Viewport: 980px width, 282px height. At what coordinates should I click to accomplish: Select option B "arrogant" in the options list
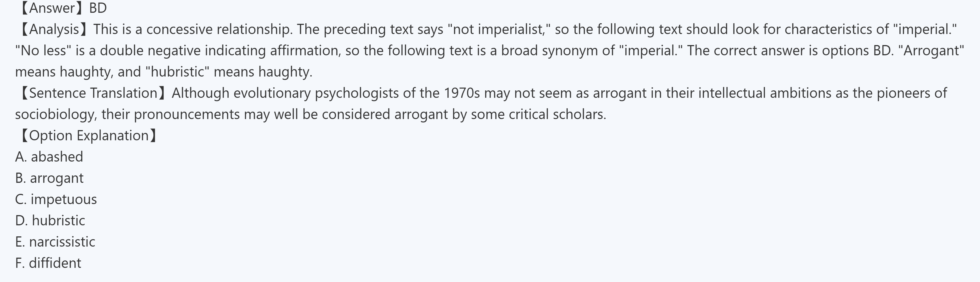tap(49, 178)
